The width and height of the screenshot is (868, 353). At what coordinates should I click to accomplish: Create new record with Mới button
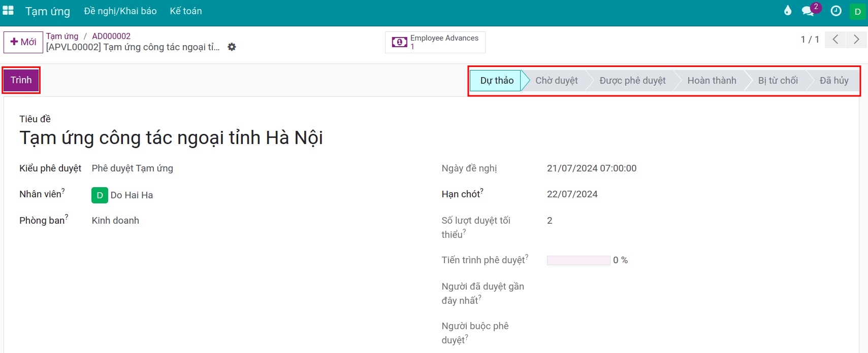tap(23, 42)
